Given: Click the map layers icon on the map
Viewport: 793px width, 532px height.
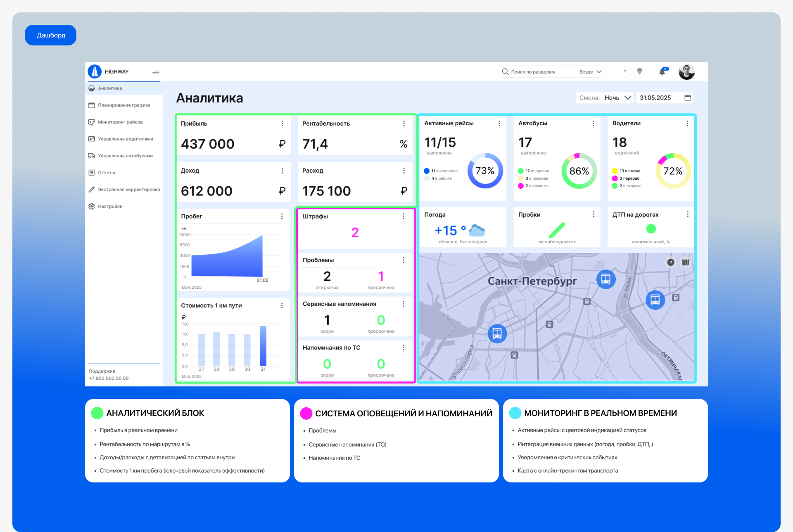Looking at the screenshot, I should pyautogui.click(x=686, y=263).
